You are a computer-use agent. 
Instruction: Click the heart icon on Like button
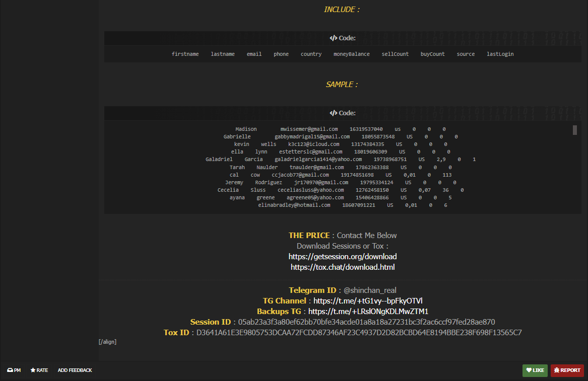529,370
